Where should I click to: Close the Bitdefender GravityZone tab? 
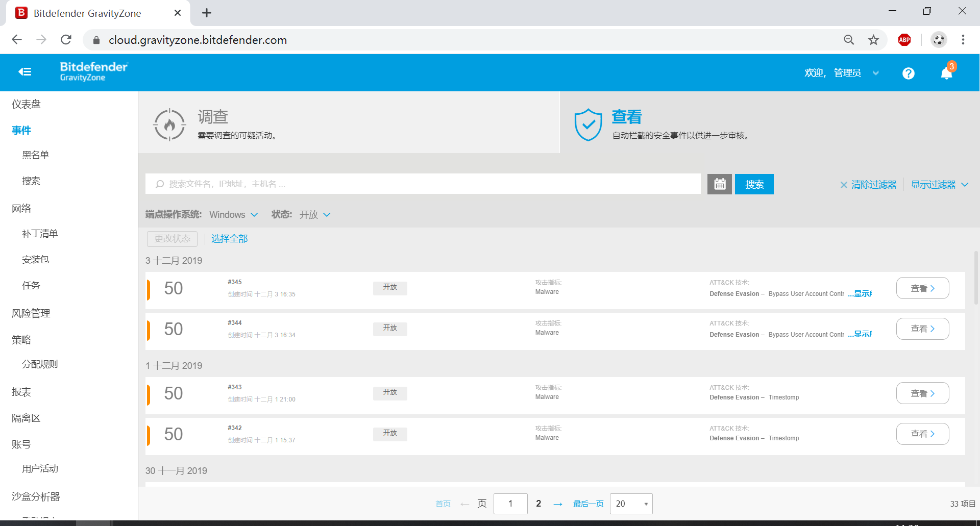coord(178,13)
